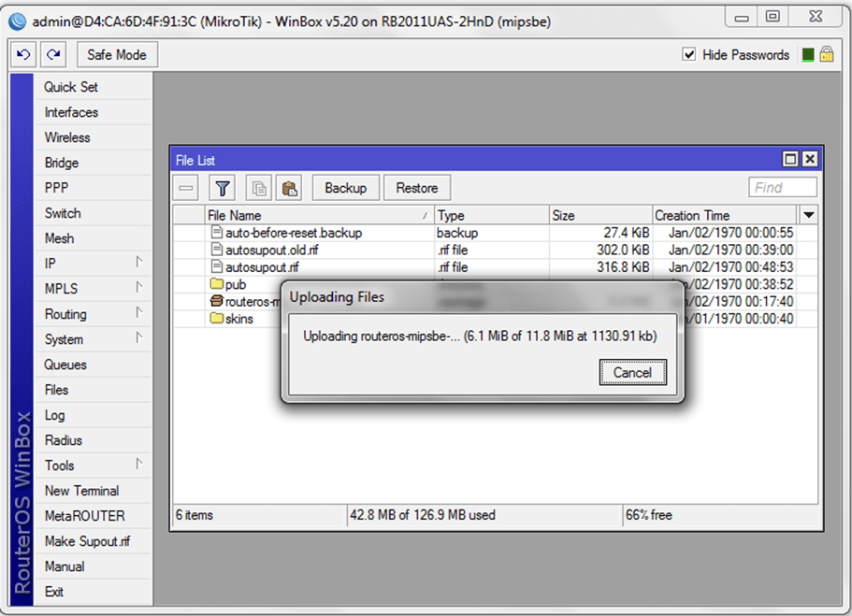
Task: Open the Wireless menu
Action: 93,137
